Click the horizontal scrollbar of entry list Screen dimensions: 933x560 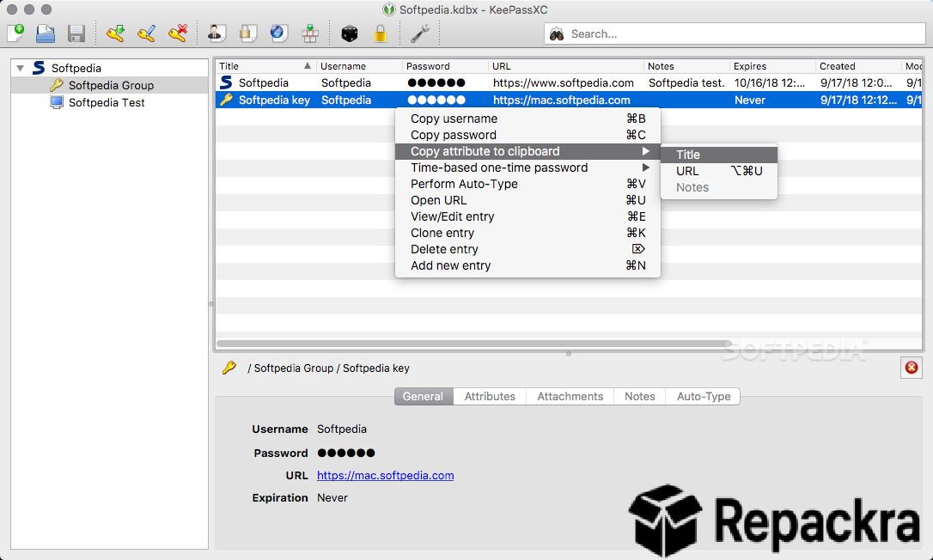[473, 344]
